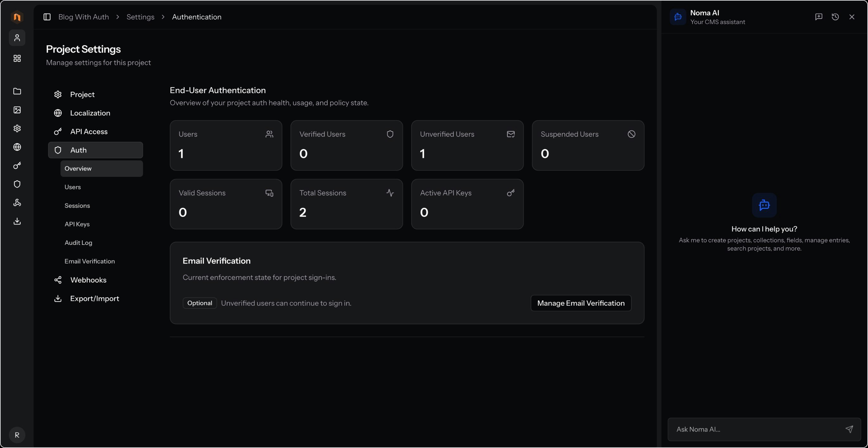Select Audit Log under Auth
This screenshot has width=868, height=448.
(78, 243)
